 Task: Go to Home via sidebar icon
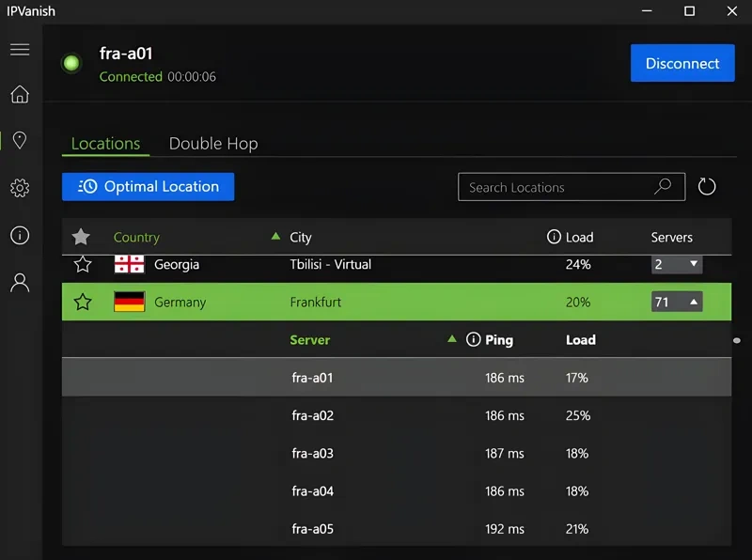pyautogui.click(x=20, y=94)
